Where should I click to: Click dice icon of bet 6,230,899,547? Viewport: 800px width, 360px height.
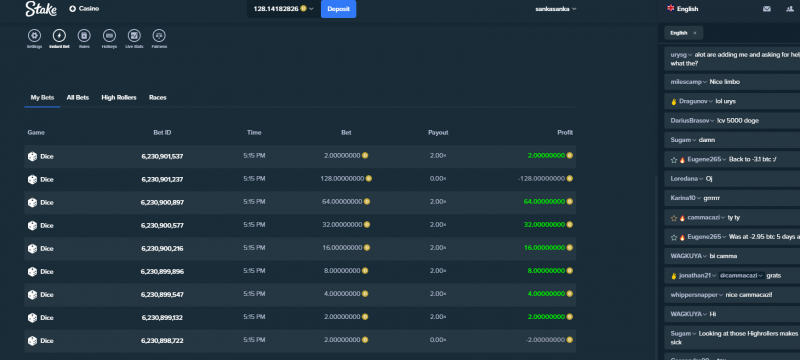(x=32, y=295)
